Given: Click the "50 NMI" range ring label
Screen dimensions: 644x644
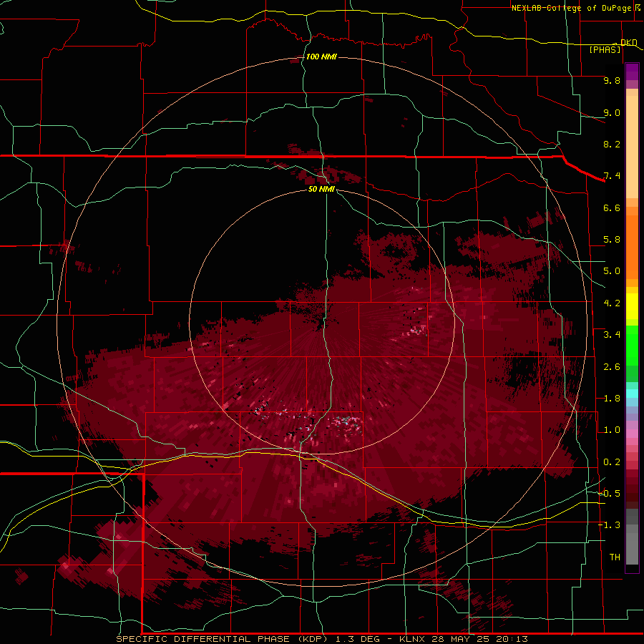Looking at the screenshot, I should click(x=321, y=189).
